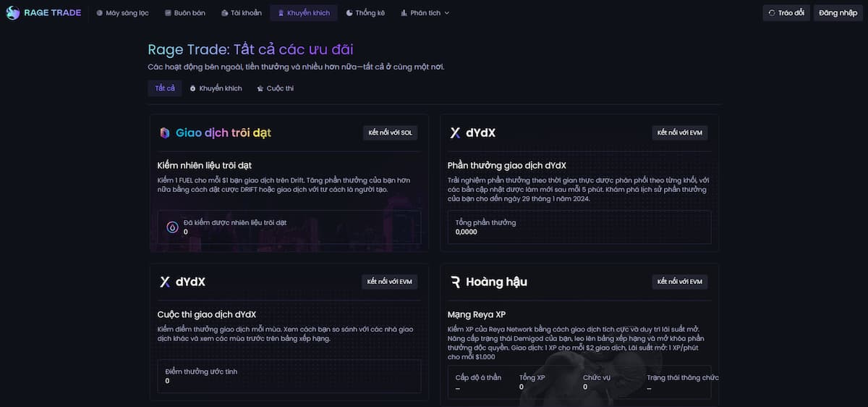Click the Máy sàng lọc nav icon
Viewport: 868px width, 407px height.
click(x=100, y=13)
